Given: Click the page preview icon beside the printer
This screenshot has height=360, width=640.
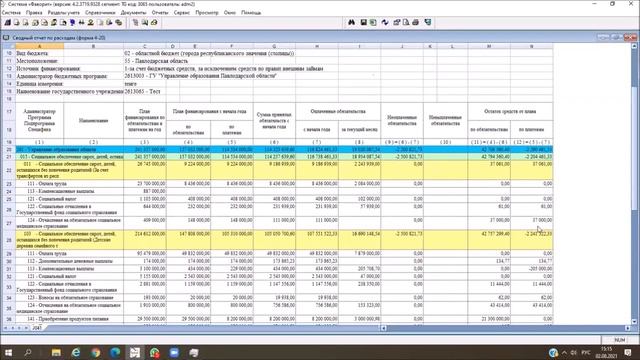Looking at the screenshot, I should pyautogui.click(x=406, y=22).
